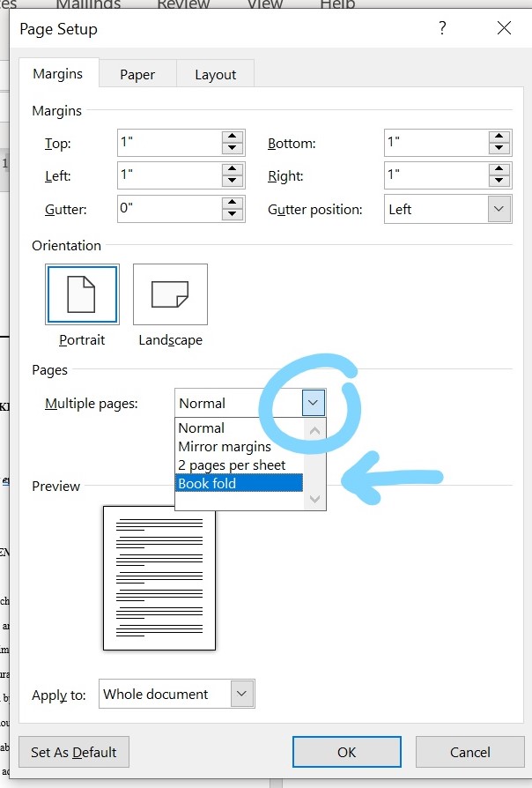Click in the Top margin field
This screenshot has height=788, width=532.
[168, 144]
